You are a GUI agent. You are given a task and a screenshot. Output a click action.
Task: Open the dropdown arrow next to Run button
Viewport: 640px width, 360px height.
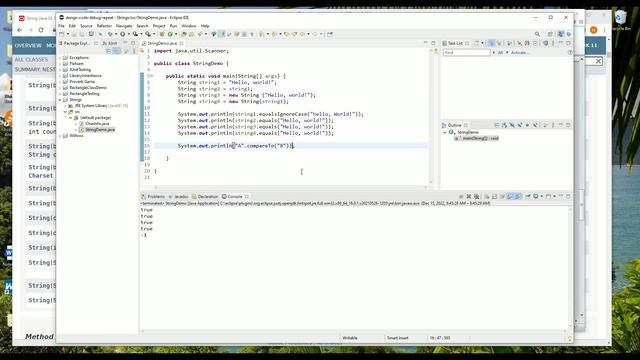coord(128,34)
